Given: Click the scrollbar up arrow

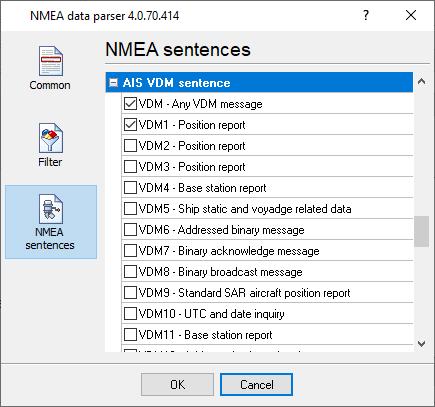Looking at the screenshot, I should [x=421, y=81].
